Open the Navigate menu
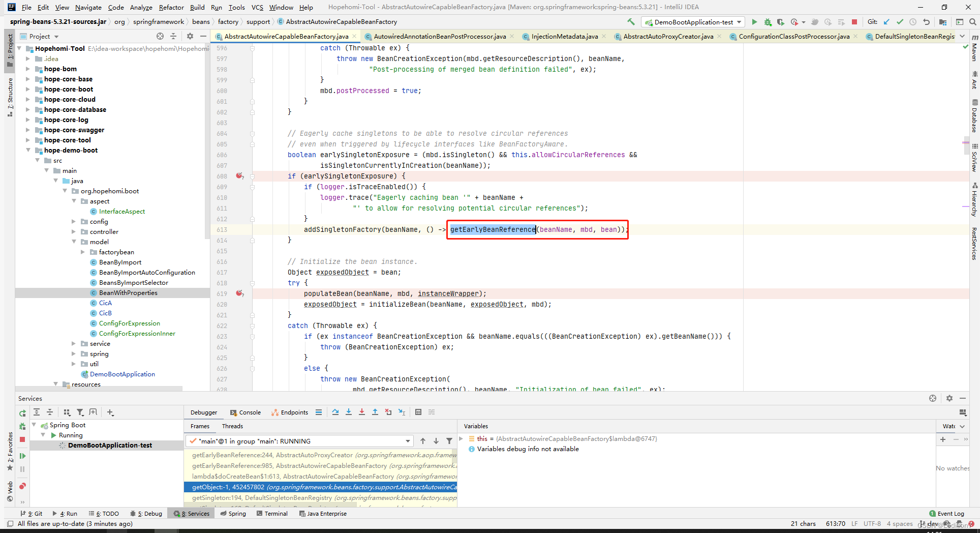 click(x=88, y=7)
